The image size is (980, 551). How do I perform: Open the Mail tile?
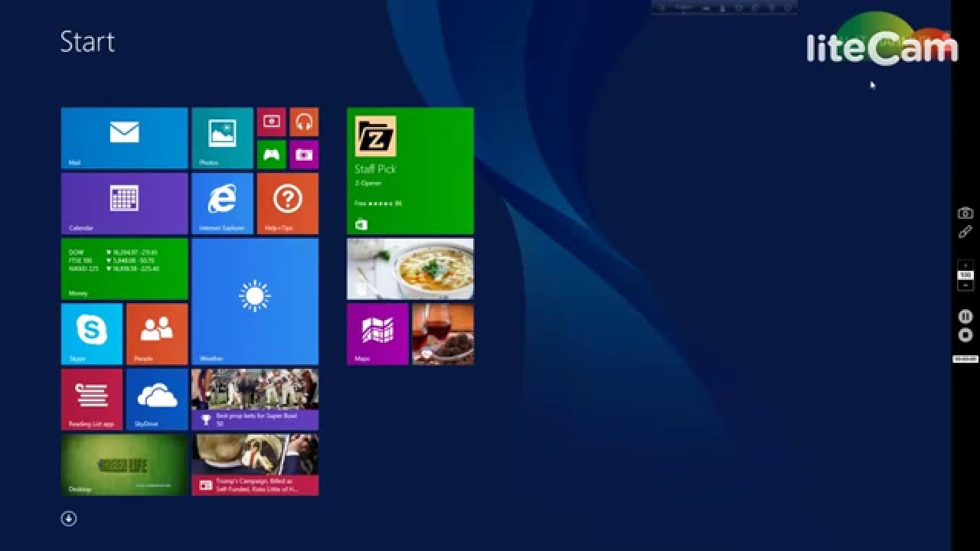pyautogui.click(x=124, y=138)
